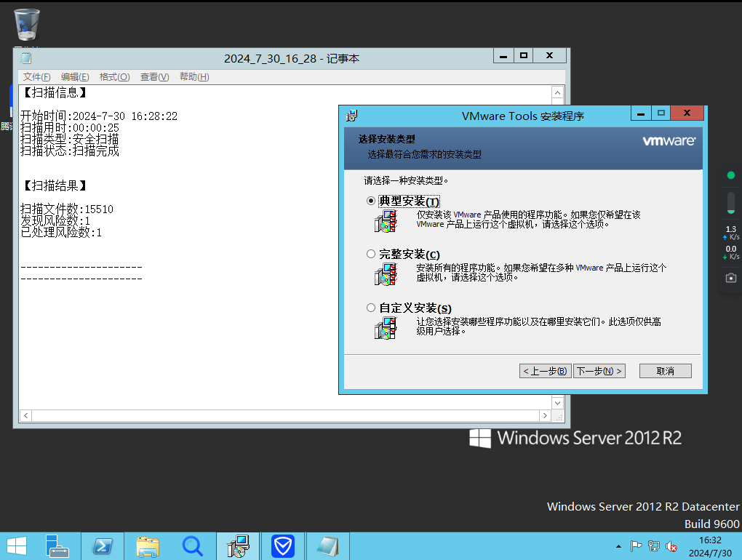Minimize the VMware Tools installer window
This screenshot has height=560, width=742.
click(641, 113)
